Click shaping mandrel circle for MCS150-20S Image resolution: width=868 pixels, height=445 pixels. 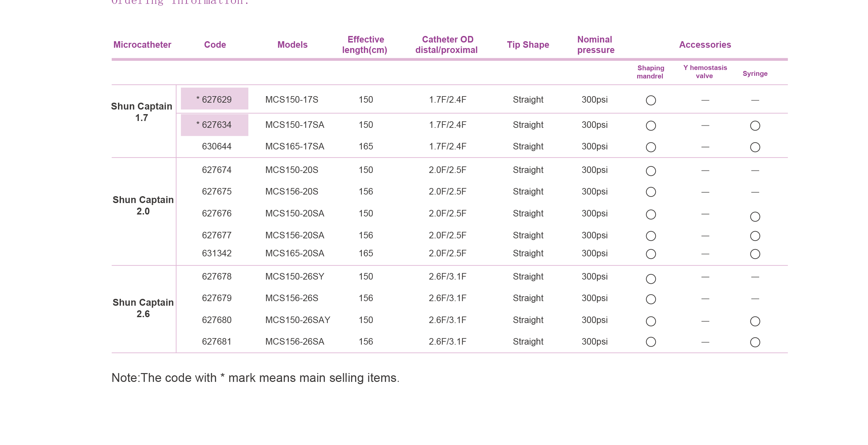coord(651,171)
